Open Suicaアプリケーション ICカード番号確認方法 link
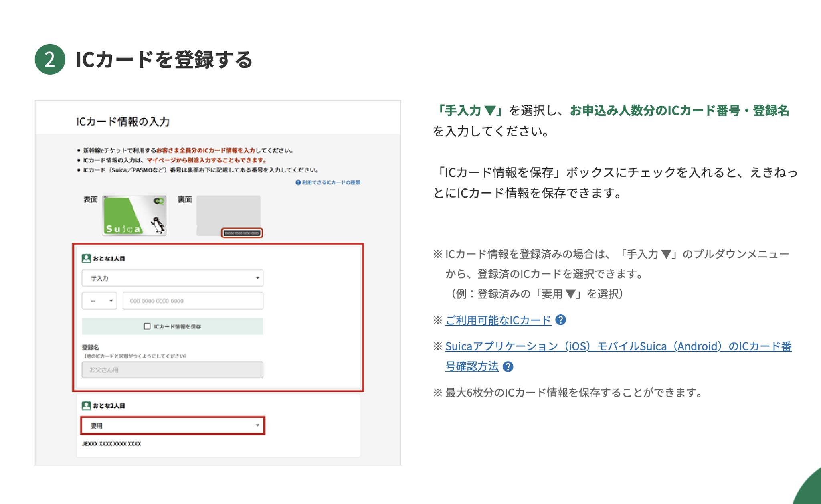Image resolution: width=821 pixels, height=504 pixels. 617,346
